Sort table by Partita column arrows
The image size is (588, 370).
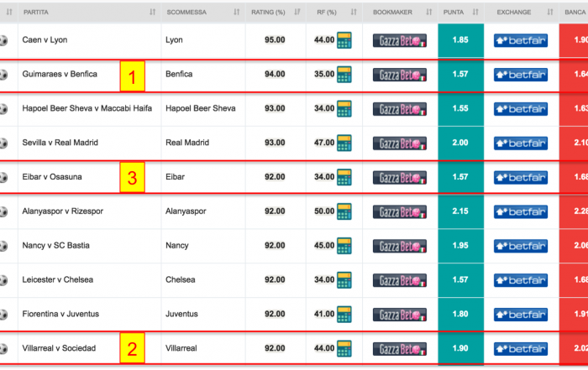(152, 12)
